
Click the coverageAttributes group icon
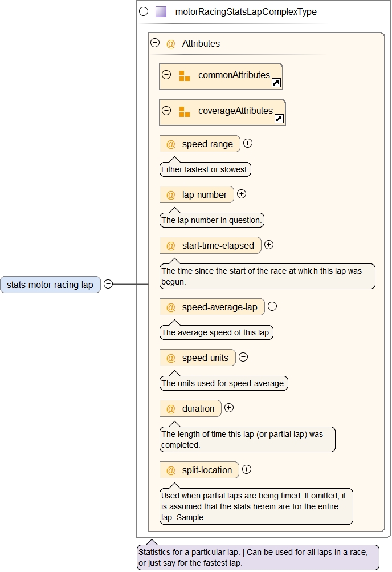184,112
